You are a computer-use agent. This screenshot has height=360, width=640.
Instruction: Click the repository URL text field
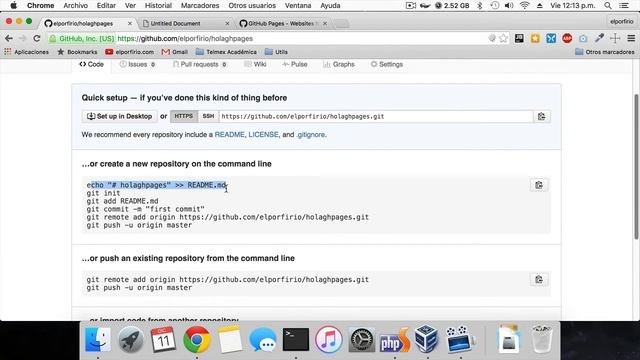click(376, 116)
